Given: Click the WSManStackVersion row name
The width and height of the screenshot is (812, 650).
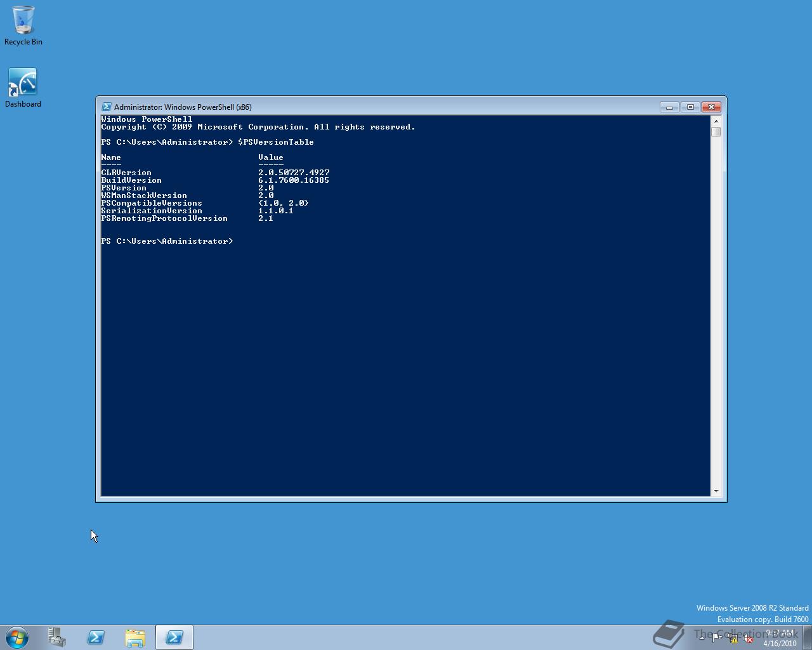Looking at the screenshot, I should [144, 196].
